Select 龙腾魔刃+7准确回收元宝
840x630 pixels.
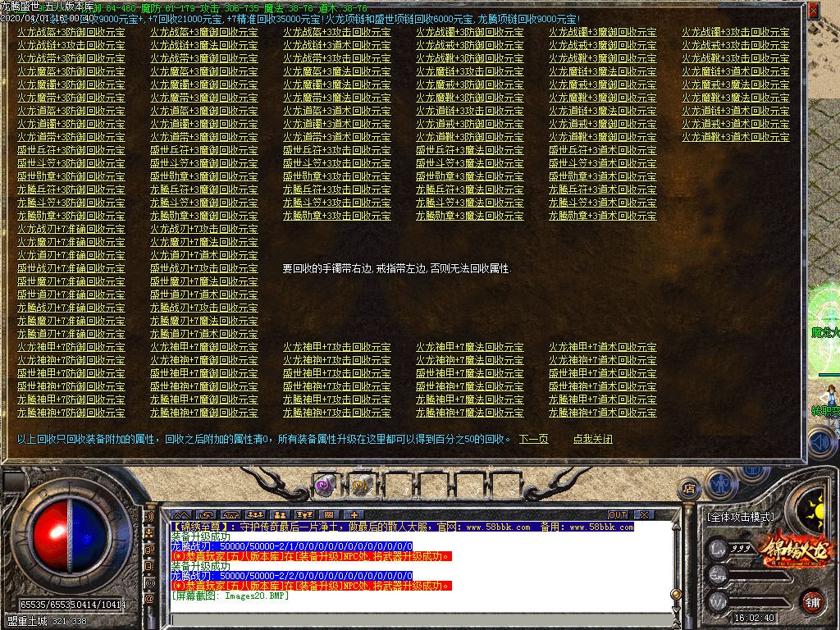point(71,321)
